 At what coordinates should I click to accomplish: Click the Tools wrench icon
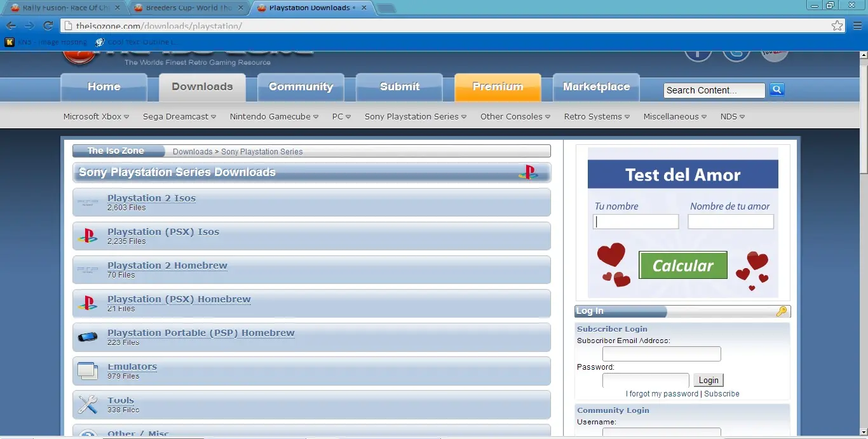[88, 405]
